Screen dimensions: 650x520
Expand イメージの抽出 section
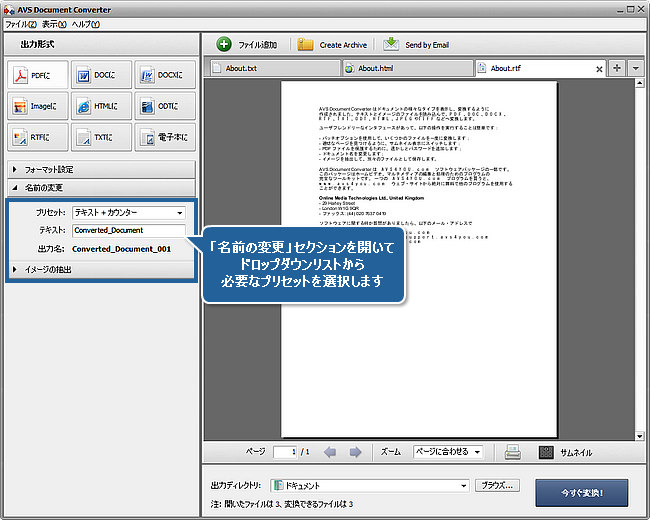(102, 270)
